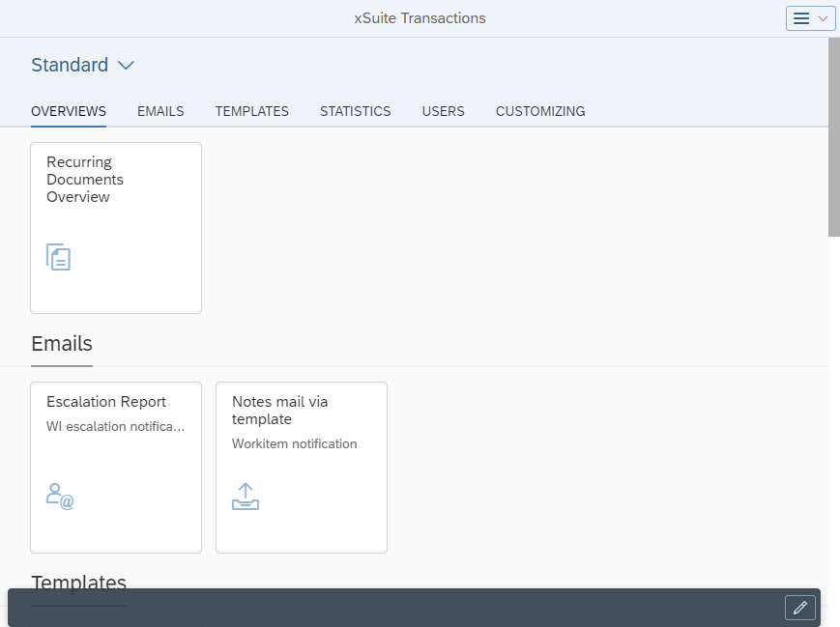Click the xSuite Transactions title
Image resolution: width=840 pixels, height=627 pixels.
click(x=419, y=17)
